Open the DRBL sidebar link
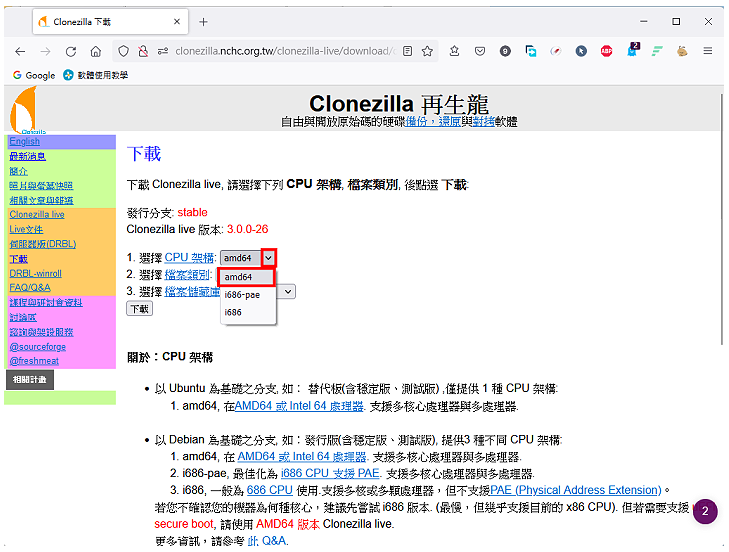Viewport: 729px width, 552px height. pyautogui.click(x=42, y=244)
